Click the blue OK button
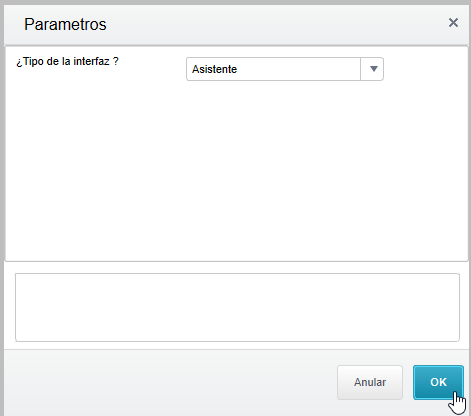Viewport: 471px width, 416px height. [438, 382]
